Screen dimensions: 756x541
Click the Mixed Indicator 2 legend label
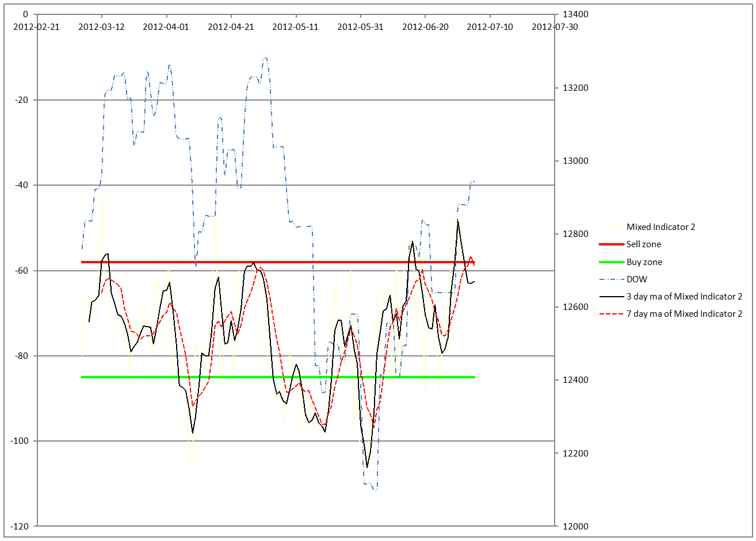[660, 227]
